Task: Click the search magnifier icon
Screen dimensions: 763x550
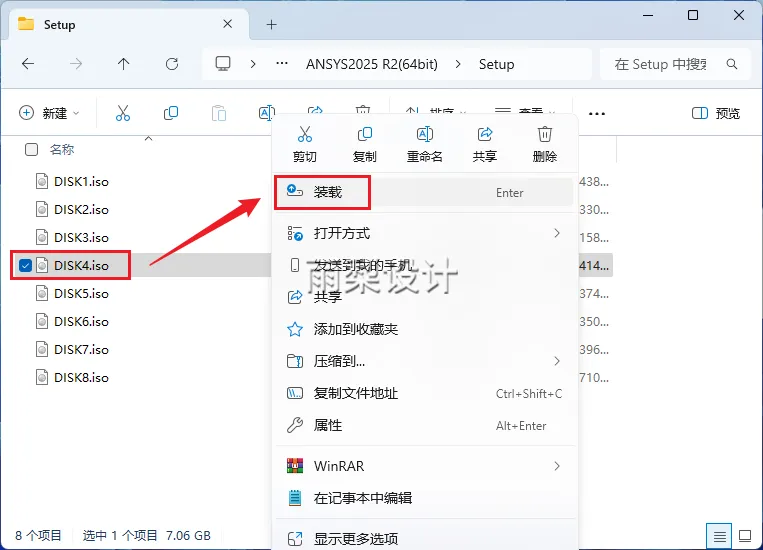Action: (x=731, y=64)
